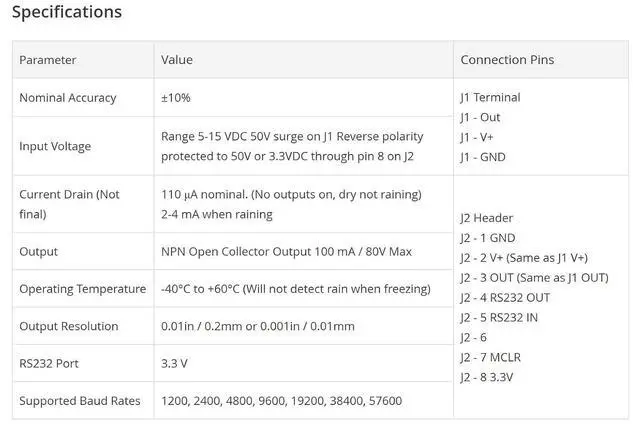Click the NPN Open Collector Output value

coord(286,251)
